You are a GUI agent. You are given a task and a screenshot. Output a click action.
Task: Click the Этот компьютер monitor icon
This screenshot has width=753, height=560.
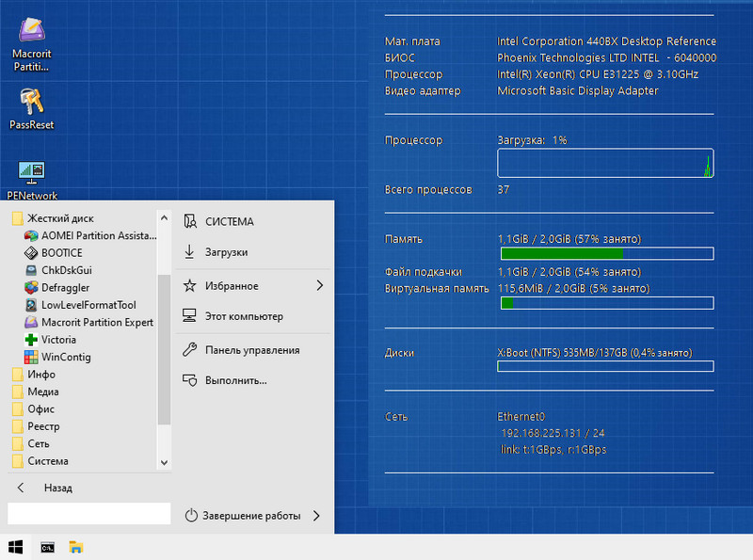[x=189, y=316]
